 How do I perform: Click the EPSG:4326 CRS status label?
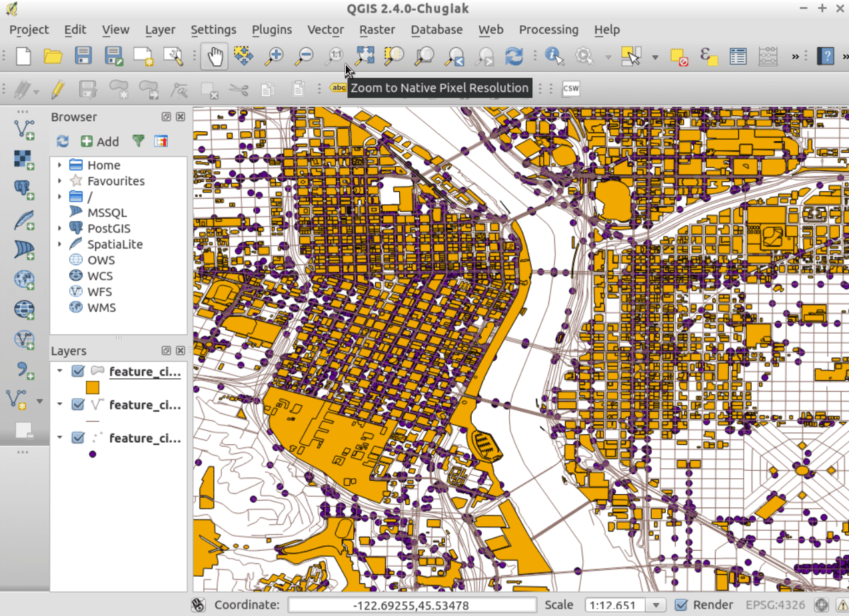point(775,605)
